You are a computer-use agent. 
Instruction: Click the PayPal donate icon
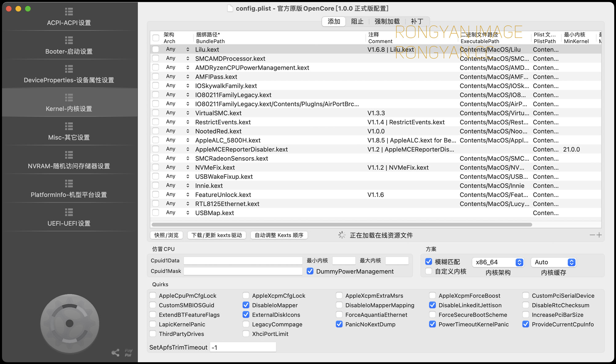coord(128,353)
